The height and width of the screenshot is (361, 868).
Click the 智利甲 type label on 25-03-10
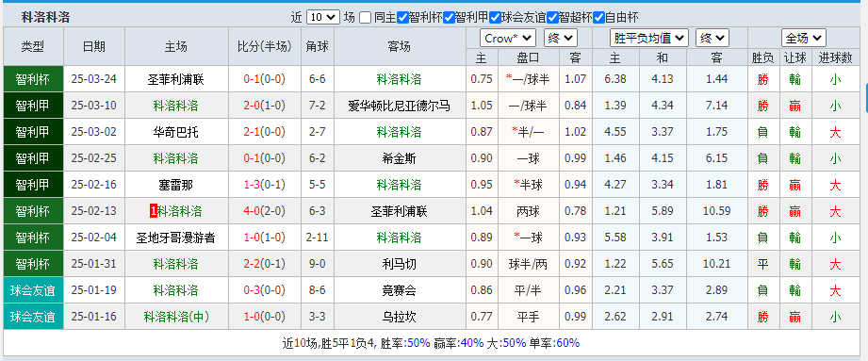pyautogui.click(x=33, y=106)
